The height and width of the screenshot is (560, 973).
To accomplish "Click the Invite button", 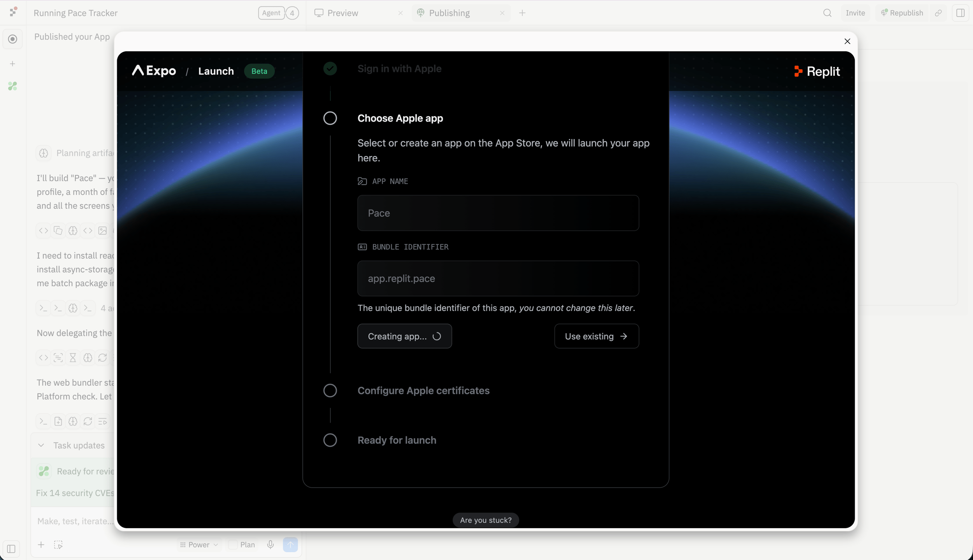I will (855, 13).
